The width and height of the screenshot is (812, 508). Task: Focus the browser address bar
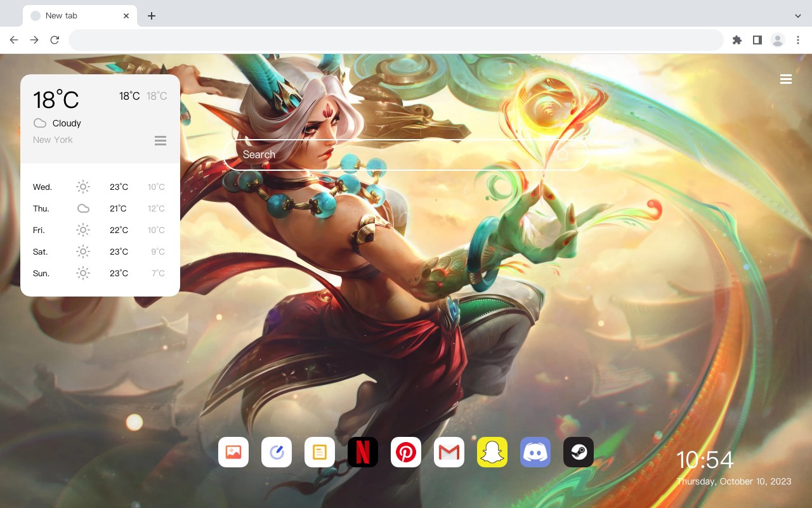(396, 40)
